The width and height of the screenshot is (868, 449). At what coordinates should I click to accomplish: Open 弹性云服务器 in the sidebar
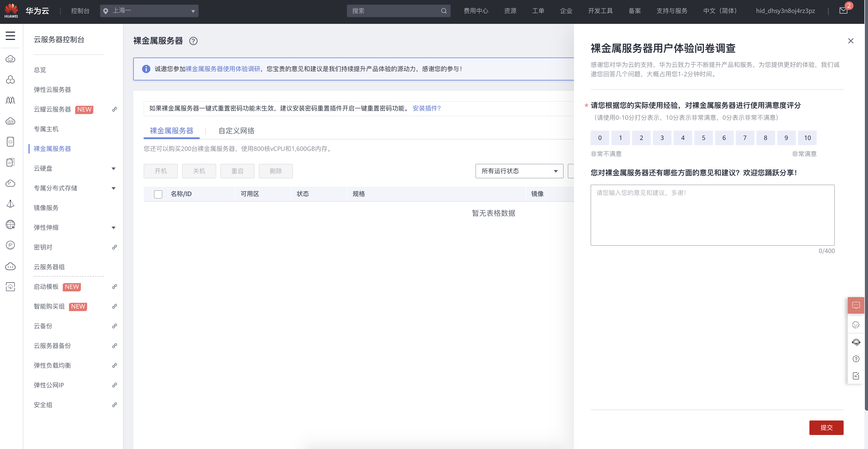(x=52, y=90)
